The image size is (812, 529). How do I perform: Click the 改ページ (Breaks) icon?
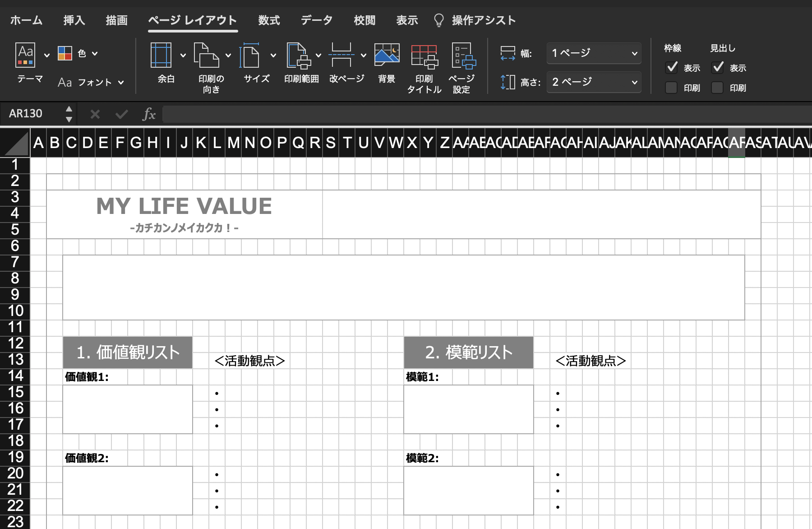[341, 55]
